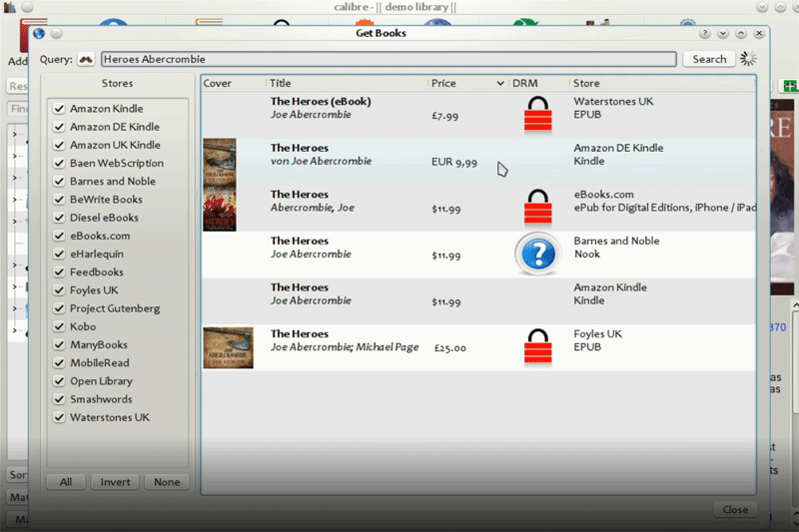Image resolution: width=799 pixels, height=532 pixels.
Task: Click the None stores button
Action: (x=167, y=482)
